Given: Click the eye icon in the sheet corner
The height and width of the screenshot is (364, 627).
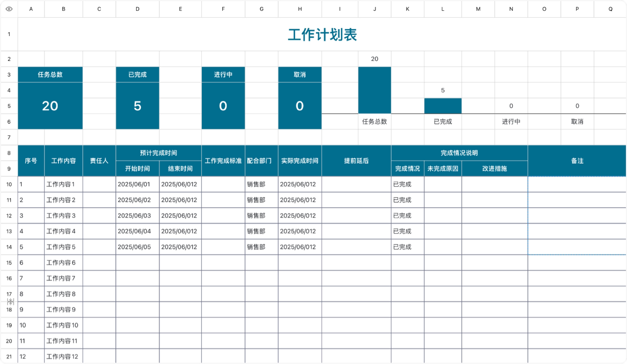Looking at the screenshot, I should point(9,9).
